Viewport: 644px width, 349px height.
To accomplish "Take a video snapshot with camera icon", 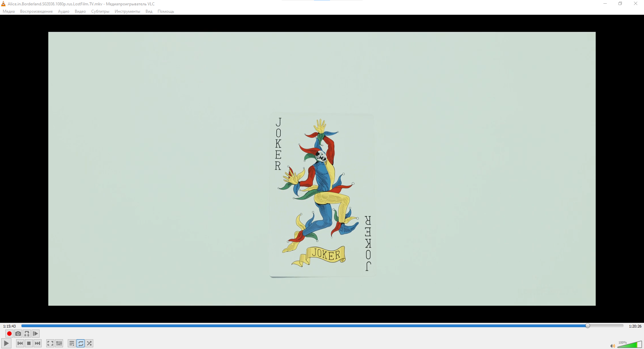I will [x=18, y=334].
